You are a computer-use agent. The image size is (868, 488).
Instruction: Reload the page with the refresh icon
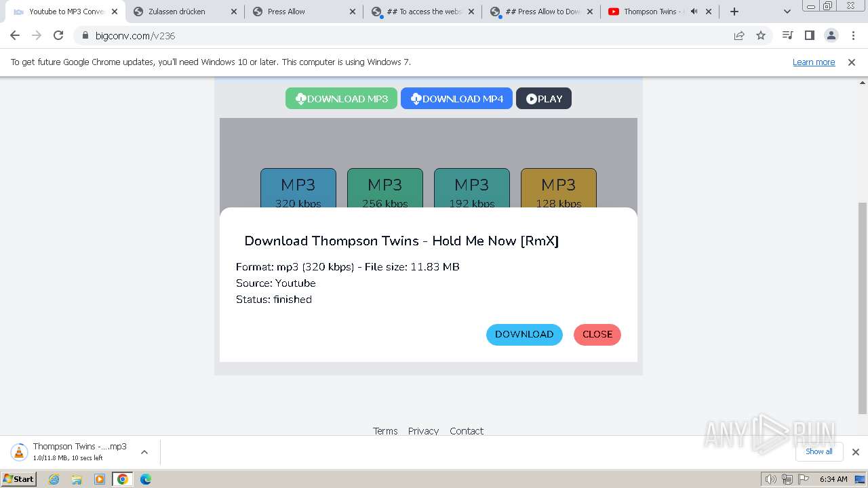coord(58,35)
